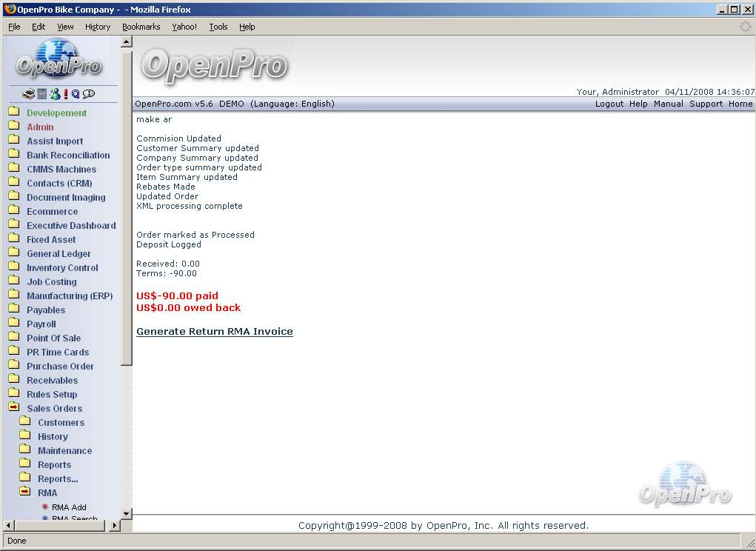Collapse the open RMA folder

tap(25, 492)
